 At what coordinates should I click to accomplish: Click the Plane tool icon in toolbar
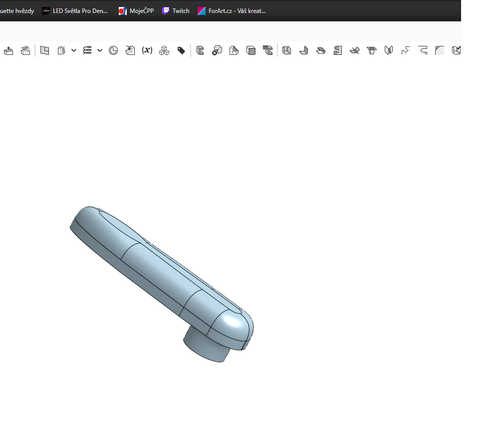point(44,50)
